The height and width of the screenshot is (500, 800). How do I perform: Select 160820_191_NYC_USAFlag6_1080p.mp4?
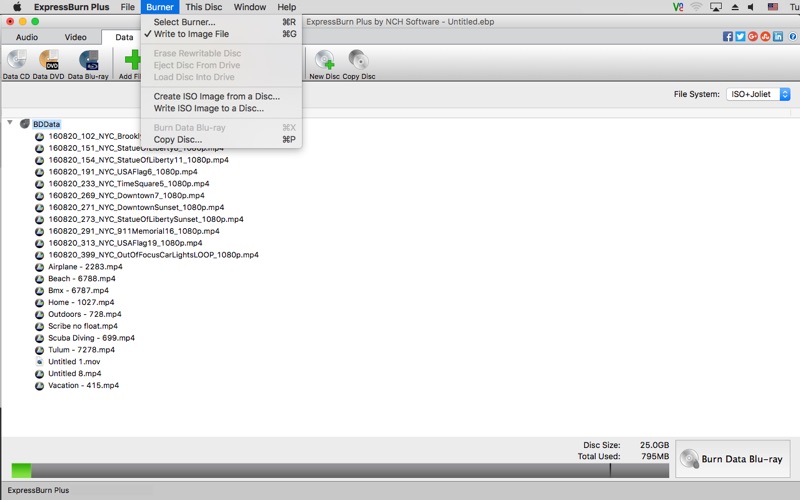pyautogui.click(x=122, y=172)
